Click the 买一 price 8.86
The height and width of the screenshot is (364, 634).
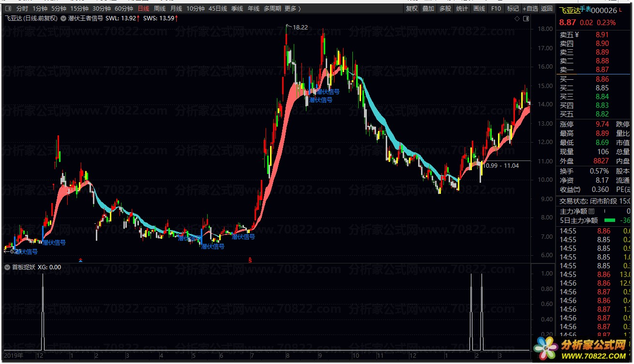(603, 79)
